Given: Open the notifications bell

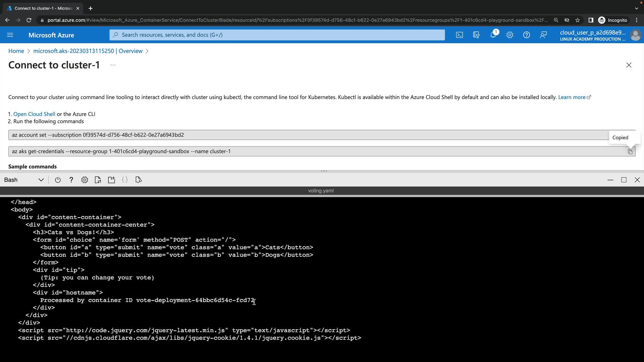Looking at the screenshot, I should (493, 35).
